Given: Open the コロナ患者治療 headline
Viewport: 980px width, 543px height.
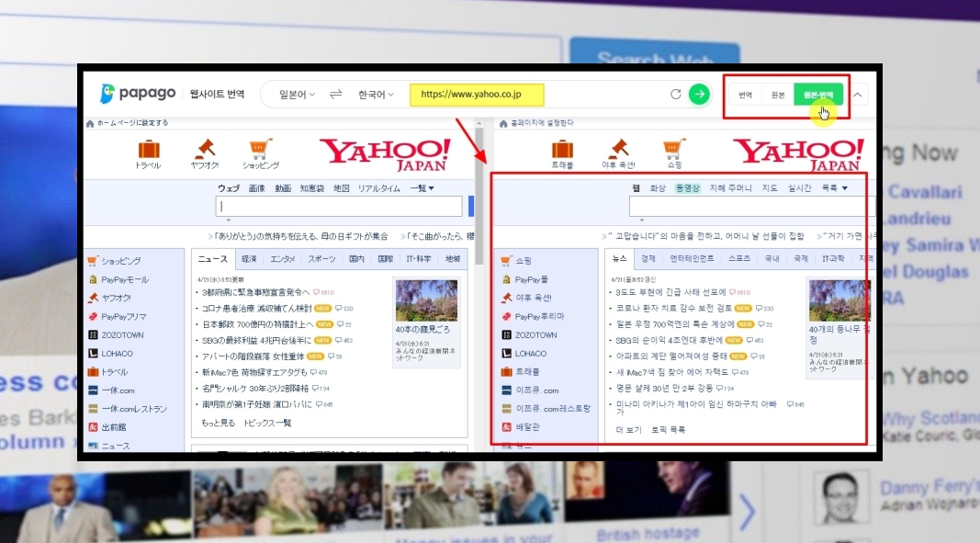Looking at the screenshot, I should (x=256, y=309).
